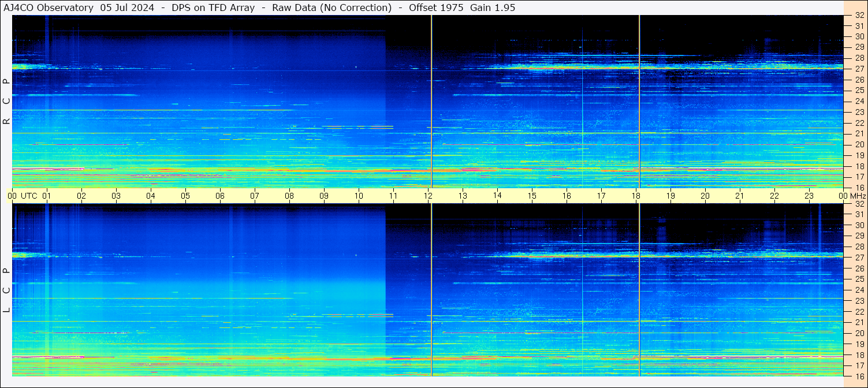
Task: Click the 17 hour tick on the UTC time axis
Action: click(x=601, y=196)
